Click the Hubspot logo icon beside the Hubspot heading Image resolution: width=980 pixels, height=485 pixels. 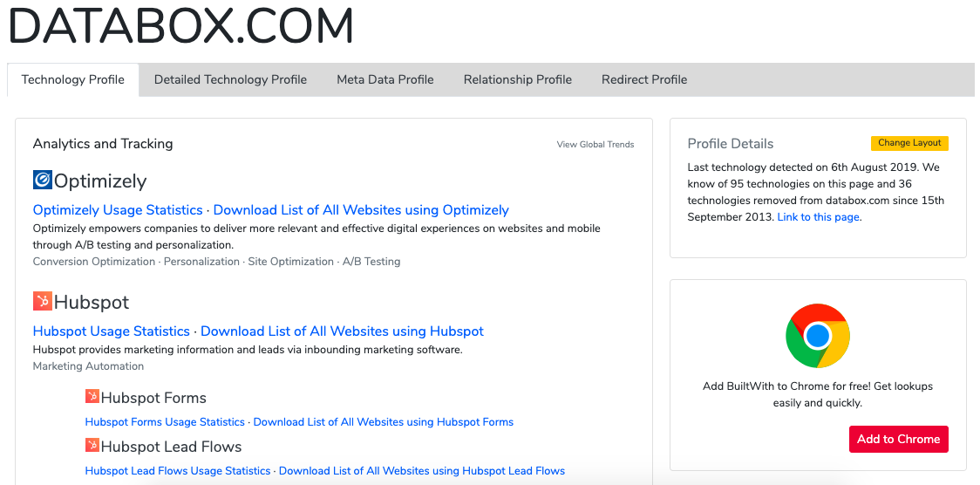[43, 301]
